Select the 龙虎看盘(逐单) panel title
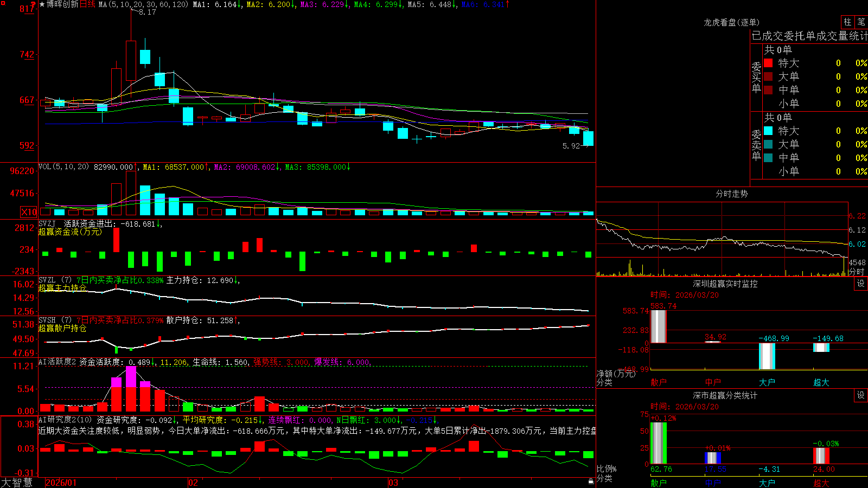 731,22
